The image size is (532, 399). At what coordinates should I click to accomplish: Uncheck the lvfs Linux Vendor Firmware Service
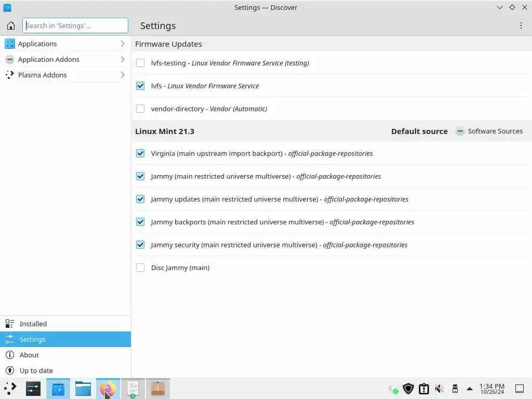point(140,86)
